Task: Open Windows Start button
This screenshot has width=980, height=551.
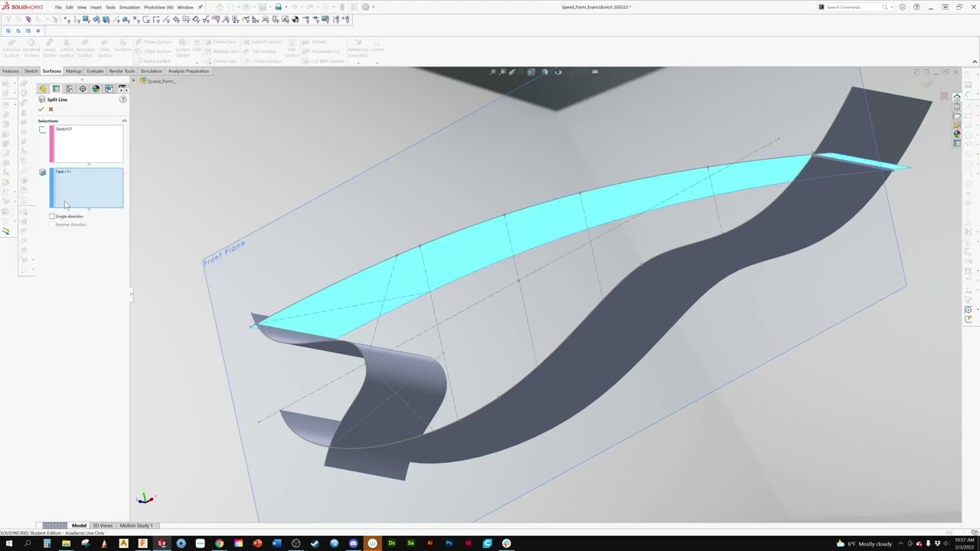Action: pyautogui.click(x=8, y=543)
